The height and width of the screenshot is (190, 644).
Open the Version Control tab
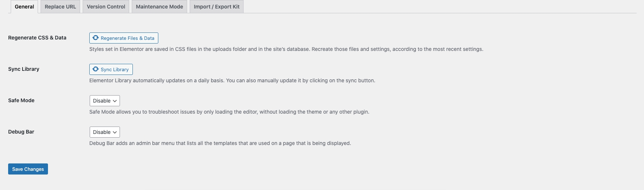pyautogui.click(x=106, y=7)
